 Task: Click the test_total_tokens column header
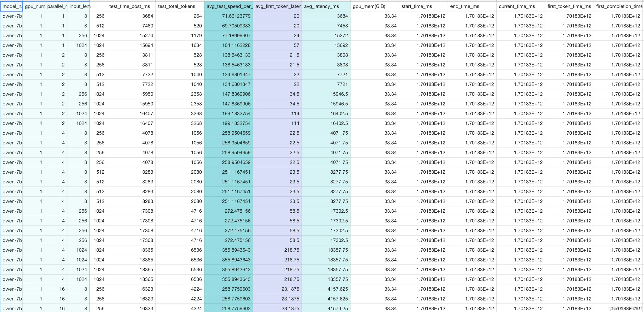point(177,6)
